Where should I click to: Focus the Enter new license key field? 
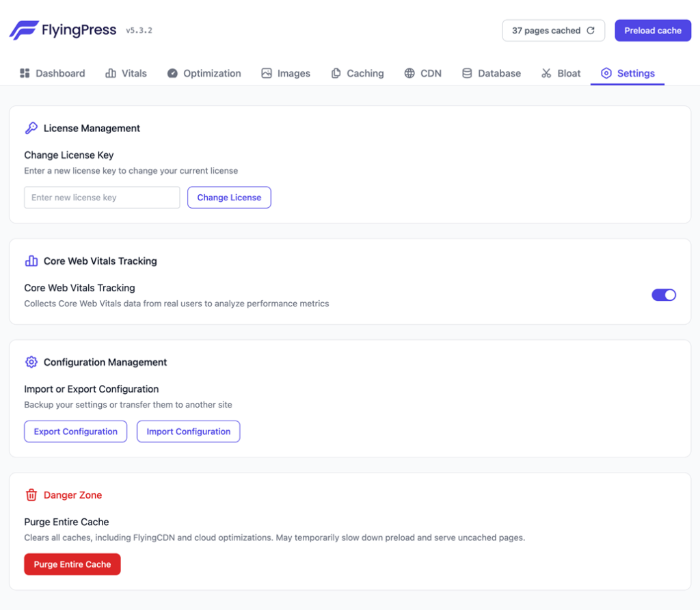(102, 198)
